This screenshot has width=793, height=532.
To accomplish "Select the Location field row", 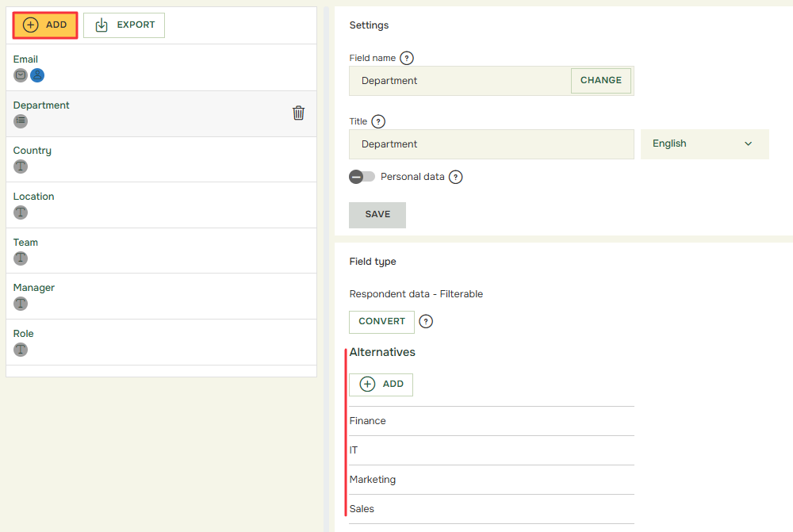I will tap(161, 205).
